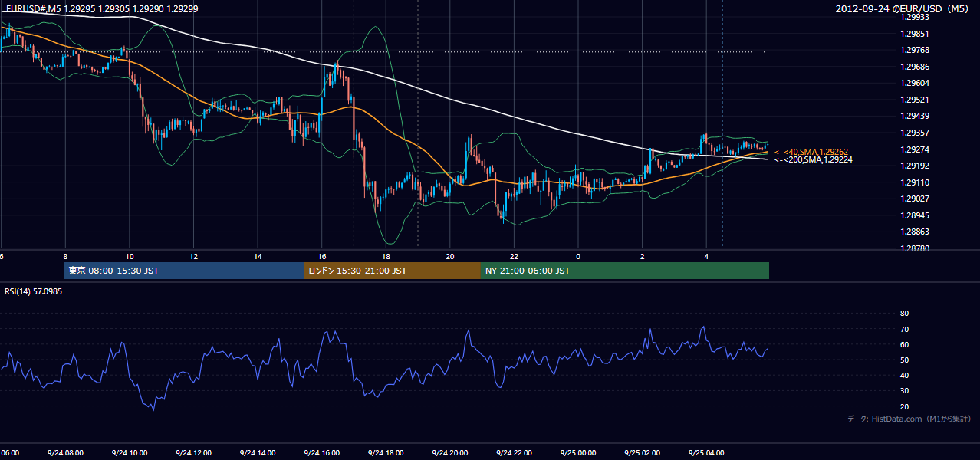This screenshot has width=980, height=460.
Task: Click the 9/24 22:00 time label
Action: coord(514,452)
